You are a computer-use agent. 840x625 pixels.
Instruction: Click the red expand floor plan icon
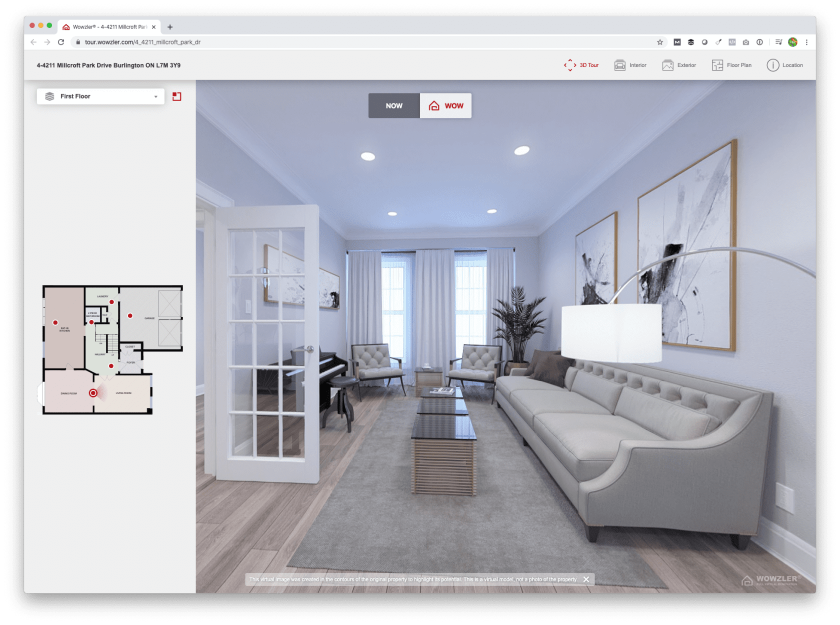[x=177, y=96]
